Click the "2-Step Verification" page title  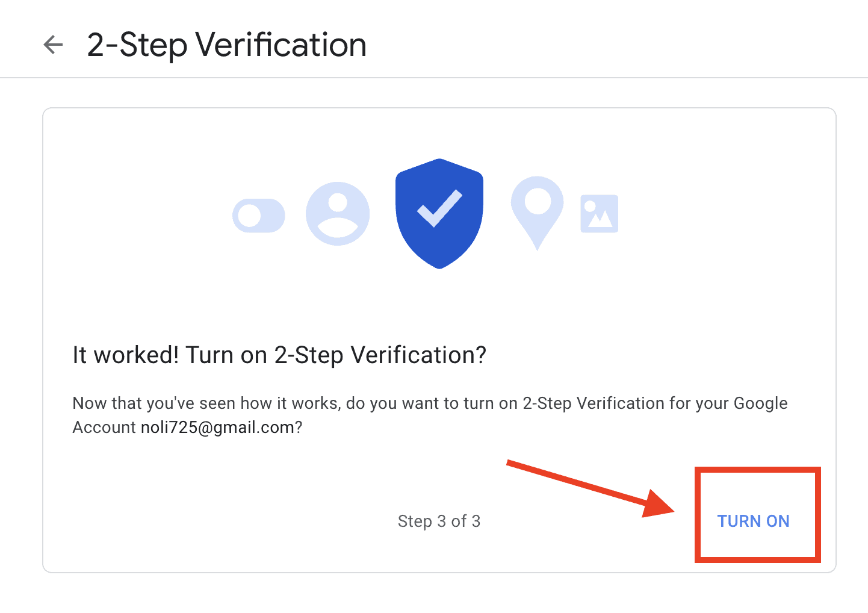point(226,45)
